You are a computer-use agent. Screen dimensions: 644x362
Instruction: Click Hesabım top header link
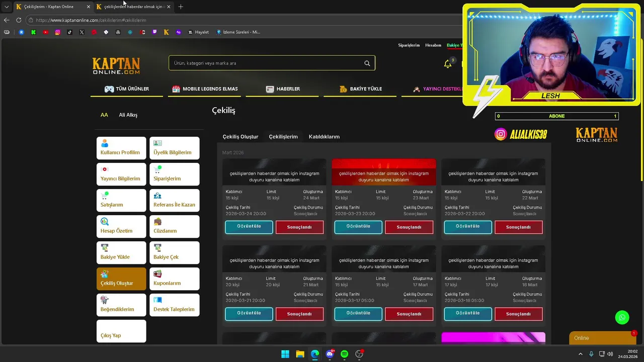pyautogui.click(x=433, y=45)
